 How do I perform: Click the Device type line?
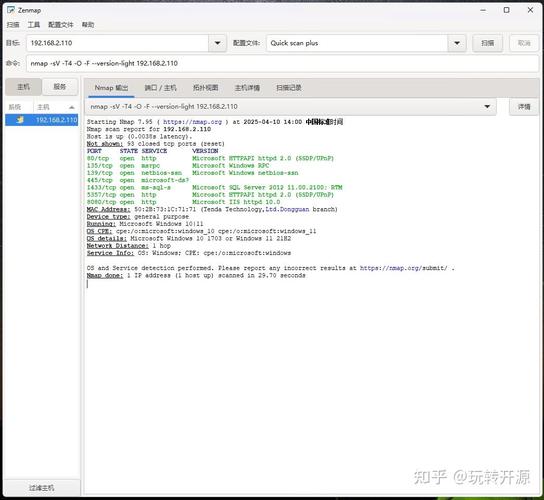pos(138,217)
